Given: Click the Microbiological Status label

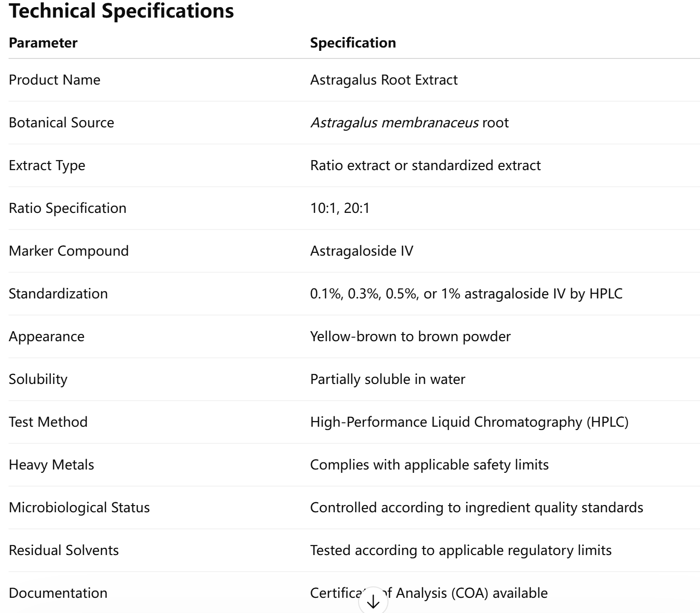Looking at the screenshot, I should (x=79, y=508).
